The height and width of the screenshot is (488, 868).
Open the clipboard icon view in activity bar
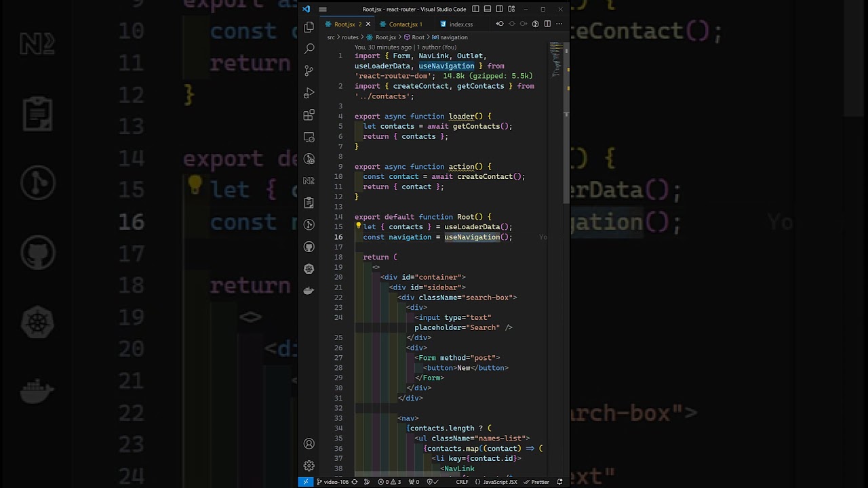click(x=309, y=203)
